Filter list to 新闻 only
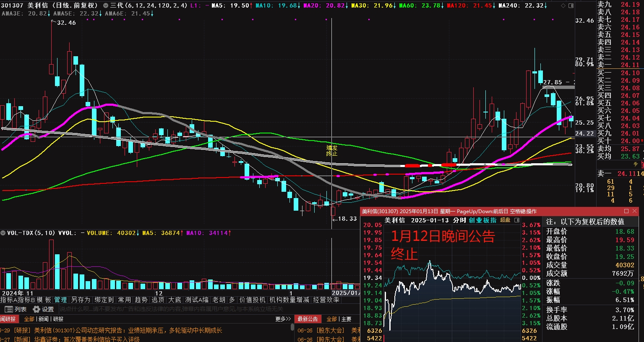The image size is (644, 342). [x=44, y=319]
